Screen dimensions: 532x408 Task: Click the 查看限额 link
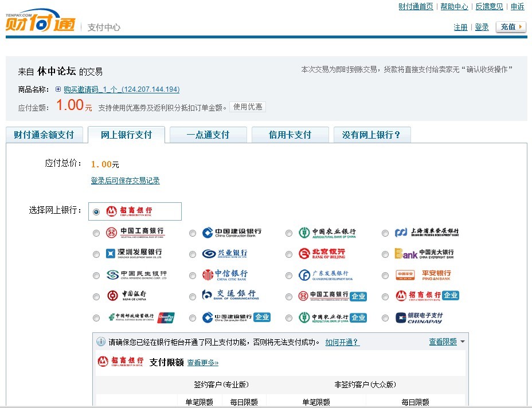[443, 342]
